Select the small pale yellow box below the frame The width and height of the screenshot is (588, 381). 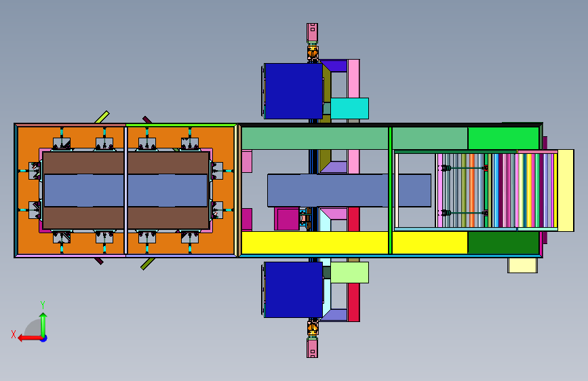click(522, 265)
